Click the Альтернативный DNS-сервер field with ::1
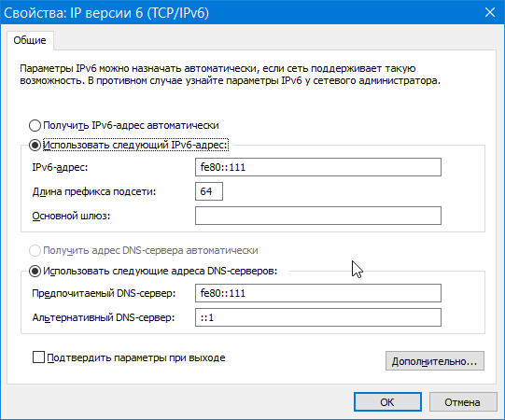 tap(318, 317)
